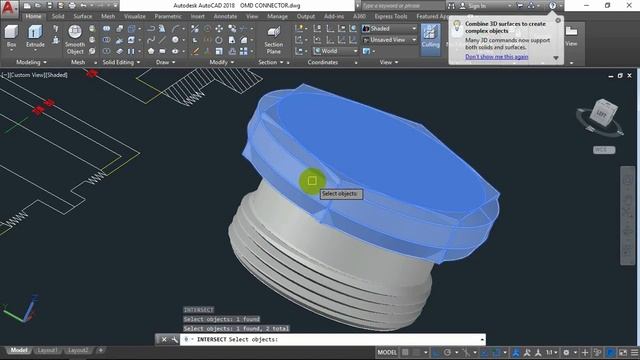Click the Open file icon in quick access
Viewport: 640px width, 360px height.
(x=38, y=6)
